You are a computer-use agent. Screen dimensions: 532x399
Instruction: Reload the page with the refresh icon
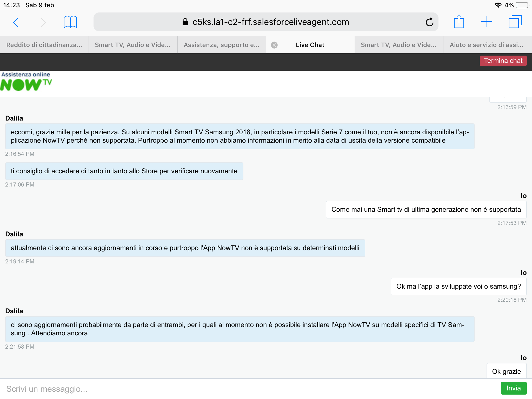pyautogui.click(x=430, y=22)
